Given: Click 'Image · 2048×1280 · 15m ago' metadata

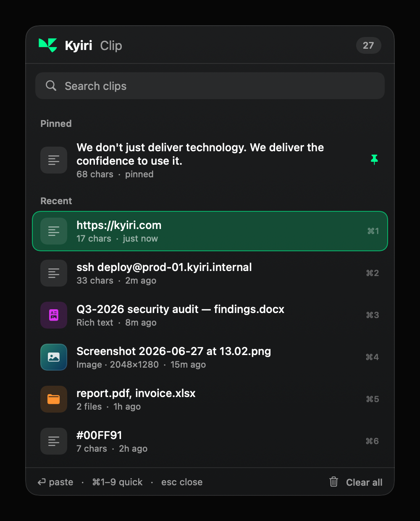Looking at the screenshot, I should point(141,365).
